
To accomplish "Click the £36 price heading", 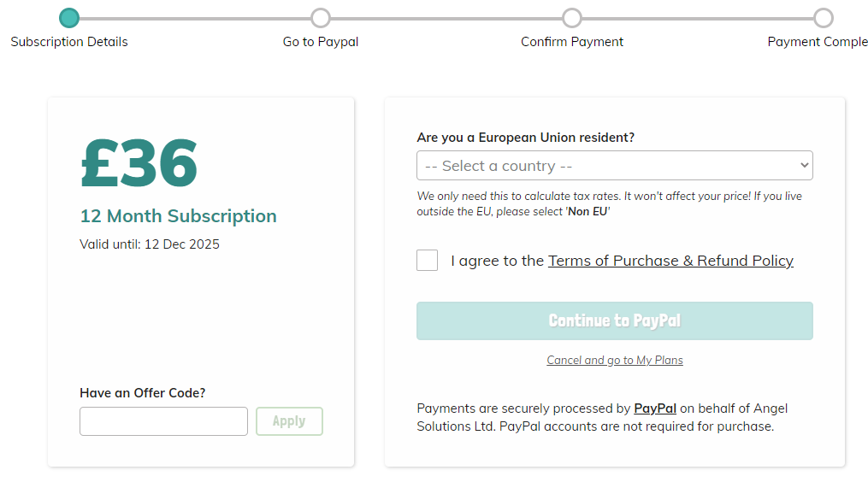I will click(139, 163).
